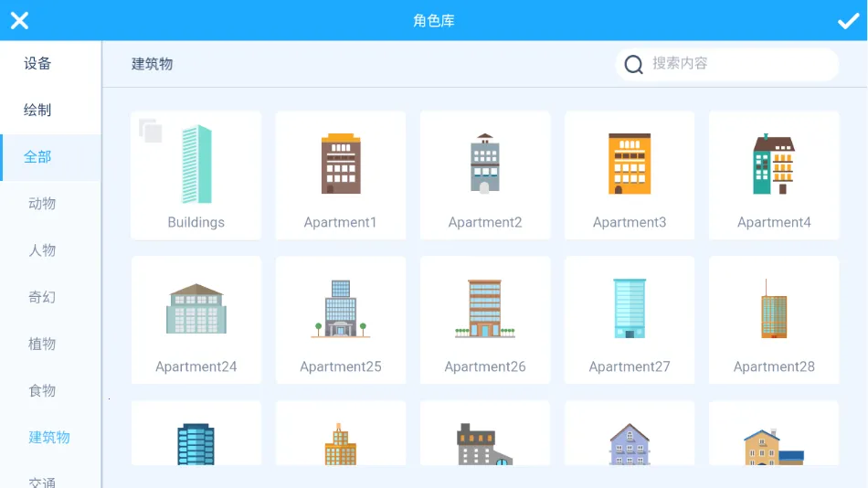
Task: Switch to the 食物 food category
Action: click(42, 390)
